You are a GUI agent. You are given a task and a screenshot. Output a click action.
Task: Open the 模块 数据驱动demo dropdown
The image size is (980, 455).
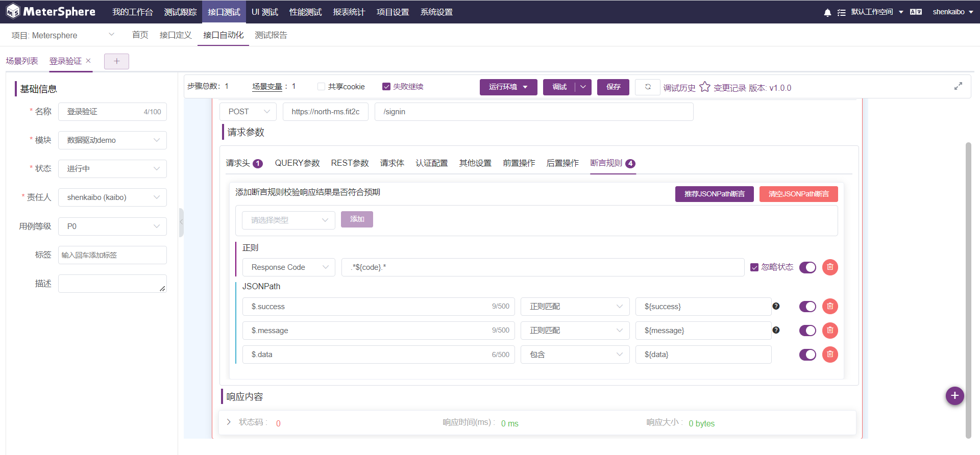(112, 140)
